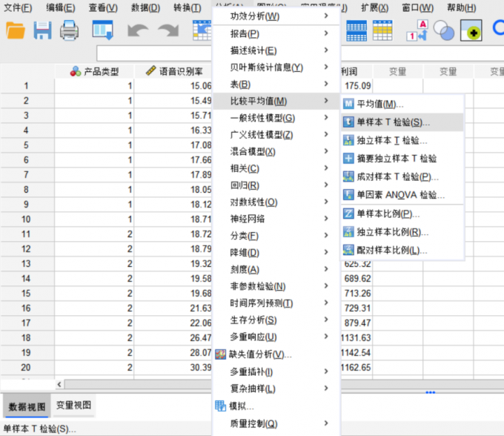Click the recall dialog icon in toolbar
The image size is (504, 436).
[103, 30]
